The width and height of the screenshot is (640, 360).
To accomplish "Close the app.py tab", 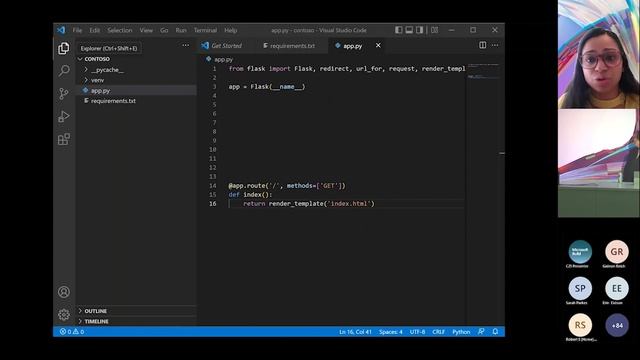I will point(378,45).
